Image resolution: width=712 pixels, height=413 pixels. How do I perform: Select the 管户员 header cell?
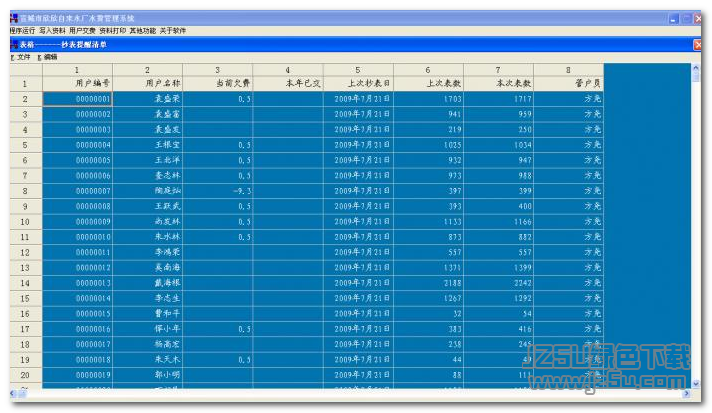(569, 84)
